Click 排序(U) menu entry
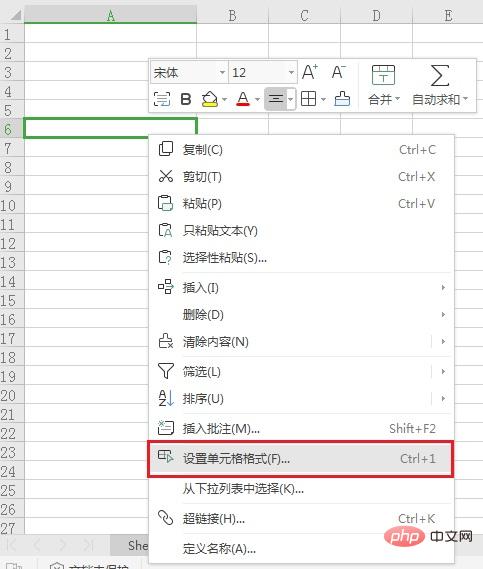 coord(203,398)
